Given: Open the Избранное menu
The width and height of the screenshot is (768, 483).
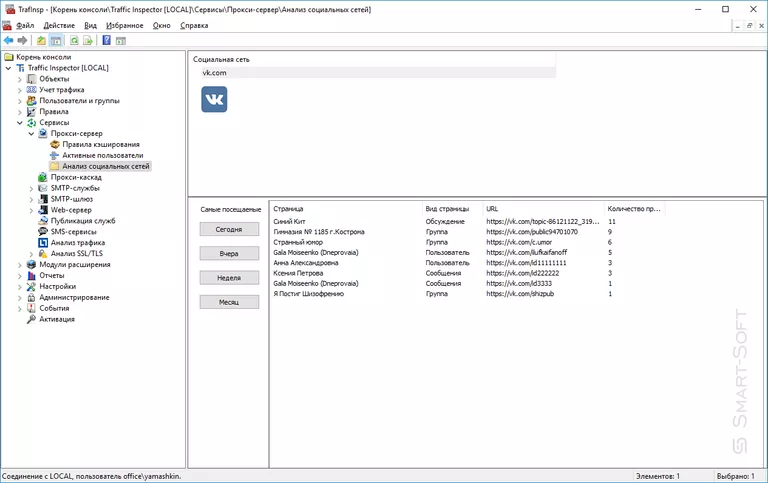Looking at the screenshot, I should 125,25.
